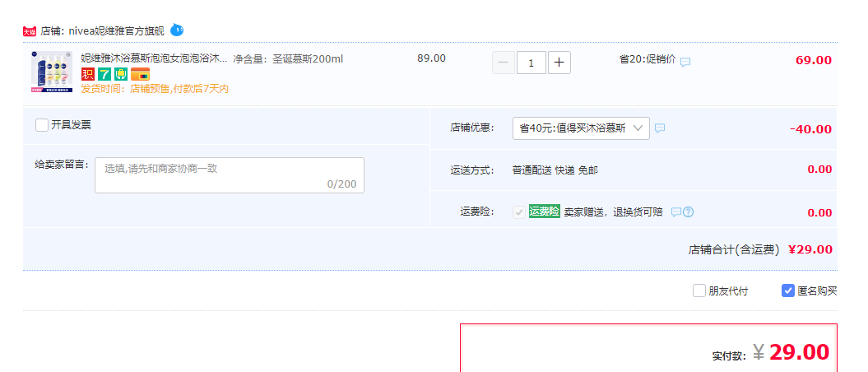Click the ¥29.00 store total amount
868x372 pixels.
810,249
